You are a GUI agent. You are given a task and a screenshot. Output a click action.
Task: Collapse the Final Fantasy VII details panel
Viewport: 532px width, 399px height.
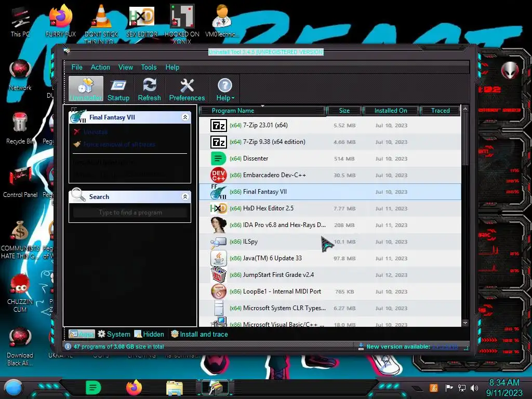click(x=185, y=117)
